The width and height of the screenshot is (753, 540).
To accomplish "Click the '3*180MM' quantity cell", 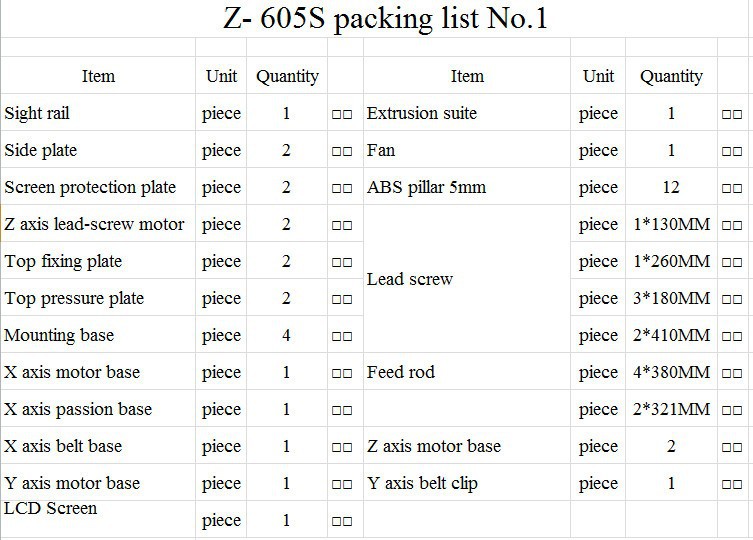I will pos(672,298).
